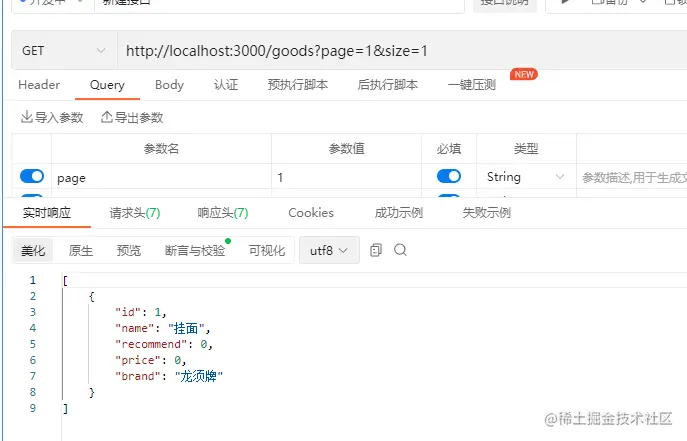Viewport: 687px width, 441px height.
Task: Open the 一键压测 tab
Action: pyautogui.click(x=472, y=85)
